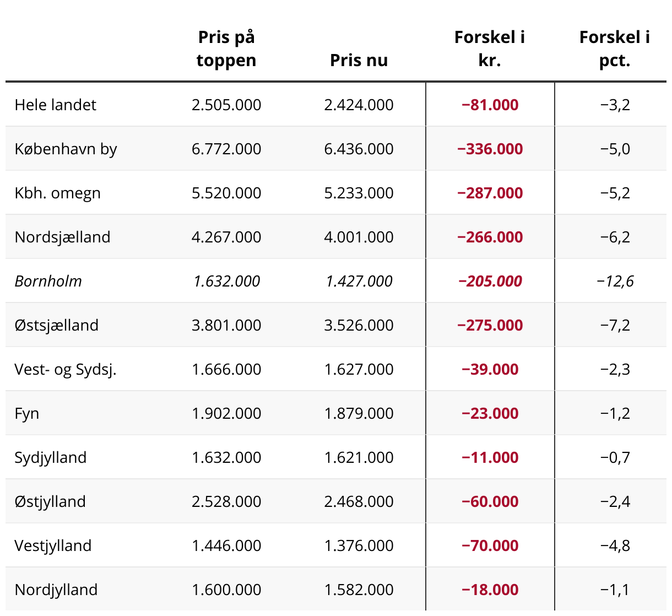
Task: Click the 'Sydjylland' row label
Action: pyautogui.click(x=51, y=457)
